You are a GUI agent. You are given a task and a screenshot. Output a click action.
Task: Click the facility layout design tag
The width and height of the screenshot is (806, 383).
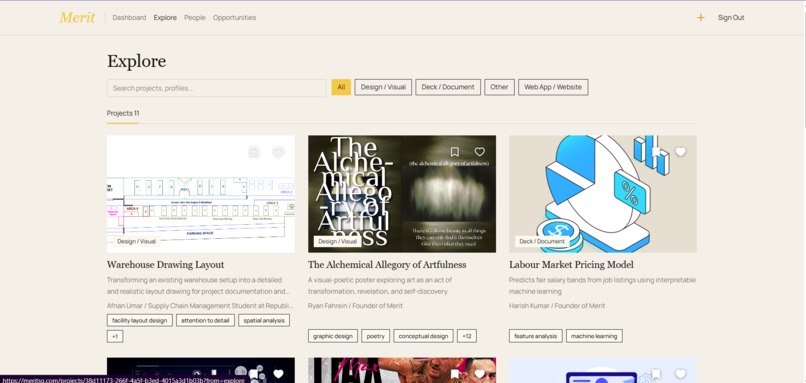(x=140, y=320)
